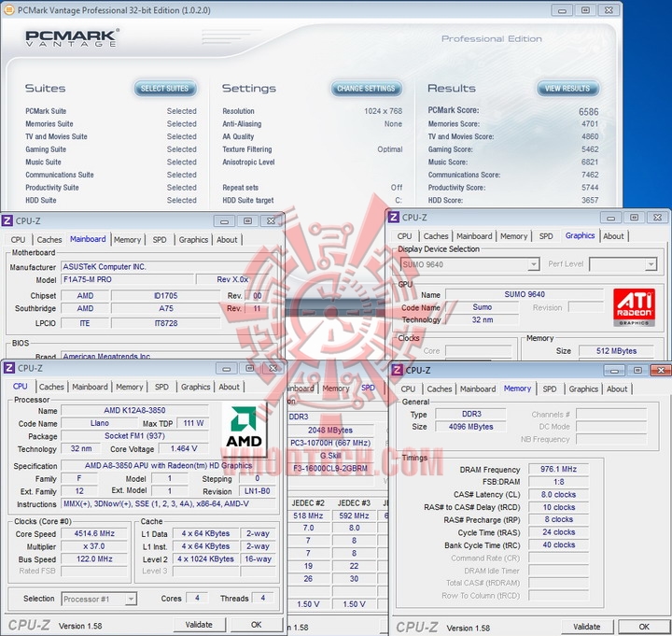Select CPU tab in Mainboard window
Screen dimensions: 672x636
18,240
